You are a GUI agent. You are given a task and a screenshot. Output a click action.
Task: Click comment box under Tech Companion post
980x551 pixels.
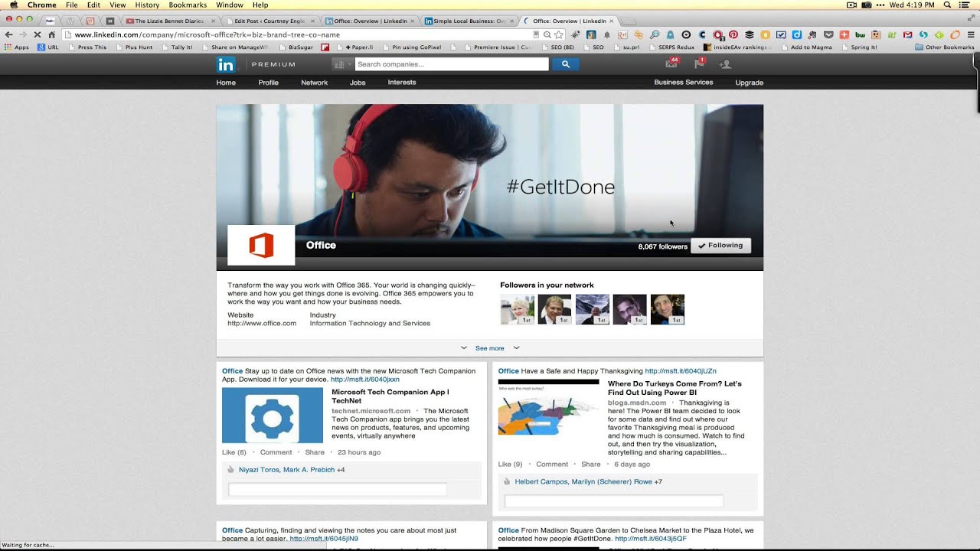pos(338,490)
